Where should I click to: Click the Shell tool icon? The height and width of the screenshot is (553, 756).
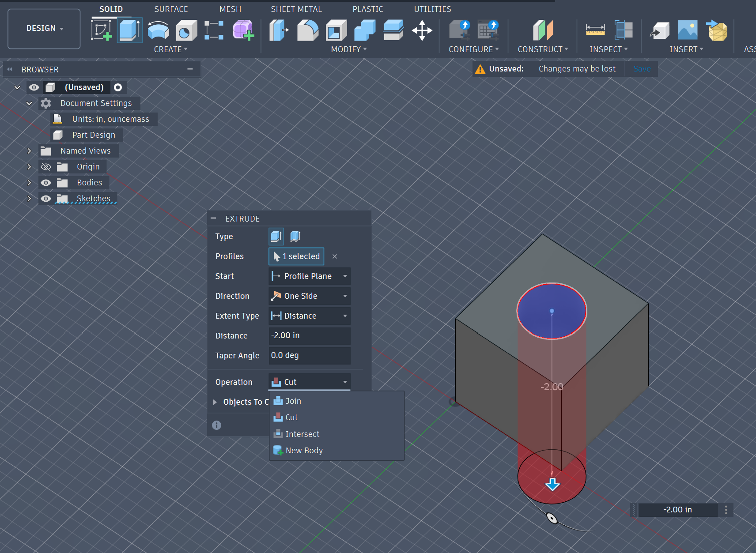pyautogui.click(x=336, y=30)
